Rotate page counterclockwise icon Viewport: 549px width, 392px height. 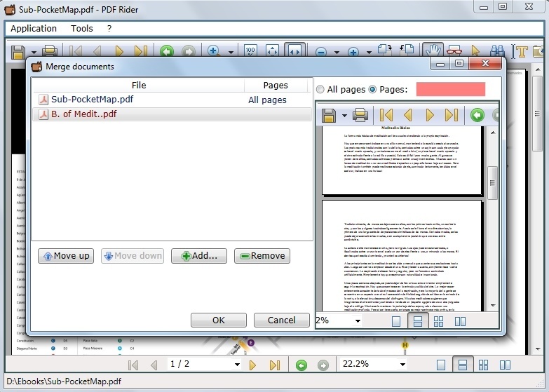tap(407, 50)
